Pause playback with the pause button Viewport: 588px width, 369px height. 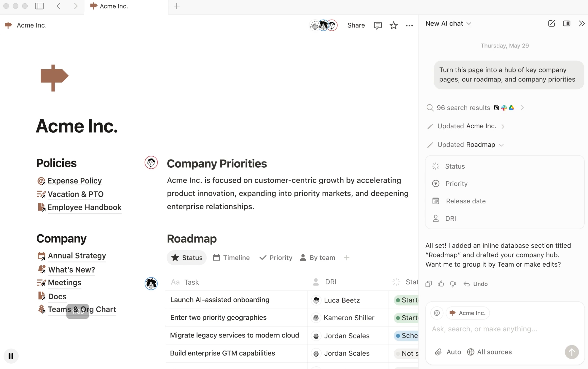click(x=11, y=356)
